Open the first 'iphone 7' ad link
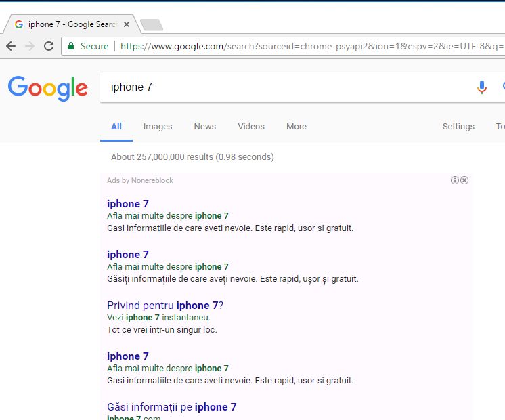This screenshot has width=505, height=420. pyautogui.click(x=128, y=204)
